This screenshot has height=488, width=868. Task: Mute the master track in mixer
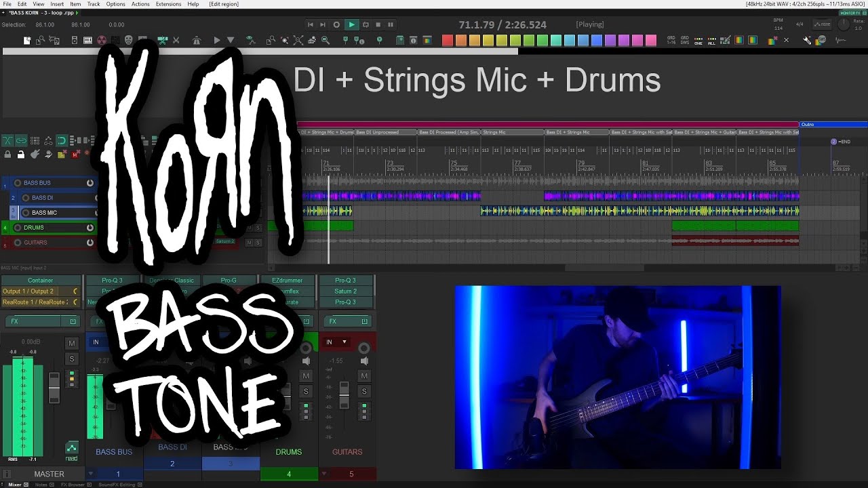[72, 344]
